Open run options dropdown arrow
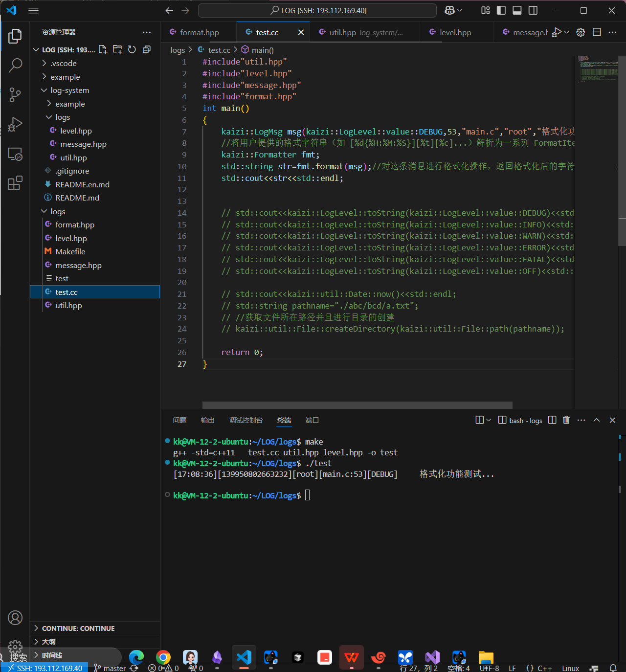626x672 pixels. [566, 32]
